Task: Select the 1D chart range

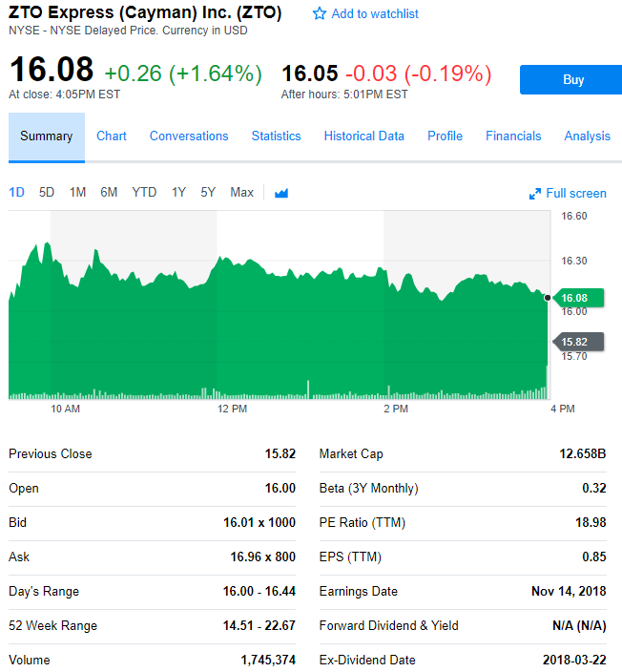Action: click(17, 193)
